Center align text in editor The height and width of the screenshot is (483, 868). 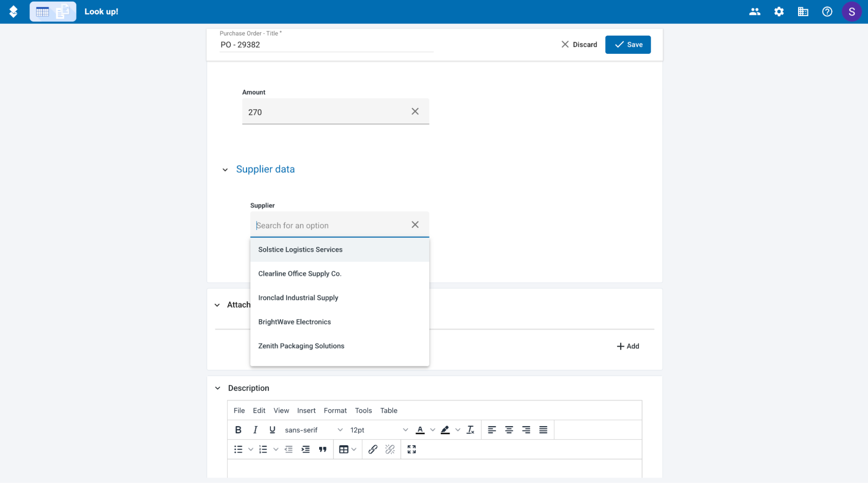click(x=509, y=430)
